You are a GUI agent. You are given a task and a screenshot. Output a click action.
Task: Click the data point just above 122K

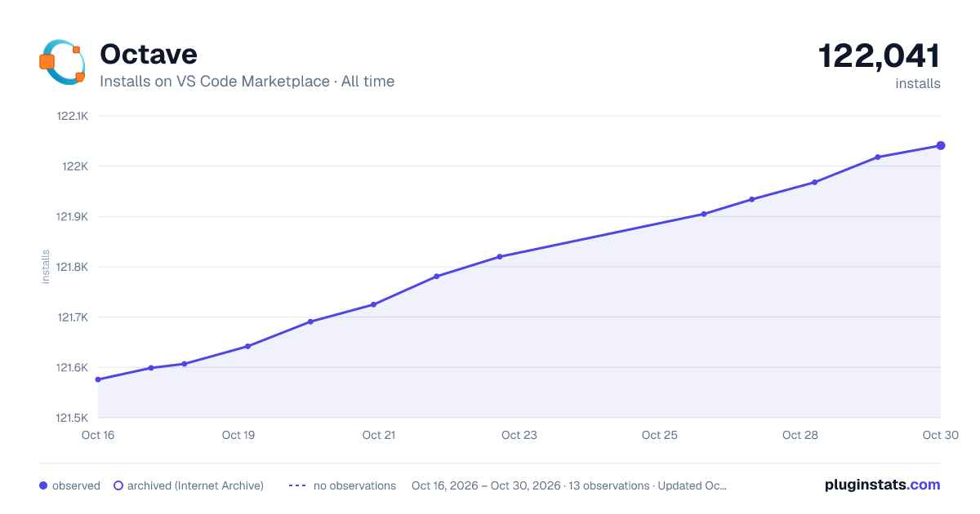click(x=878, y=157)
